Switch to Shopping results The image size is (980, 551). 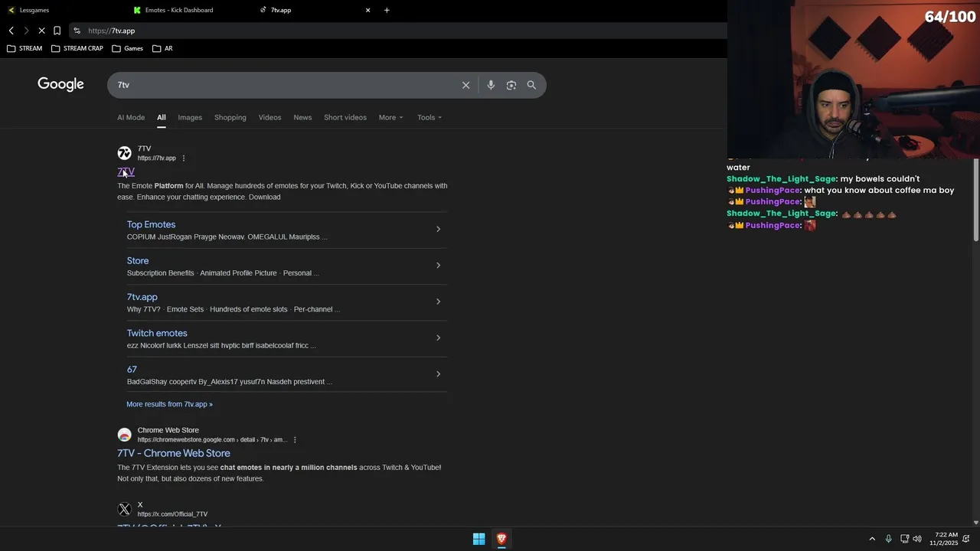(230, 117)
